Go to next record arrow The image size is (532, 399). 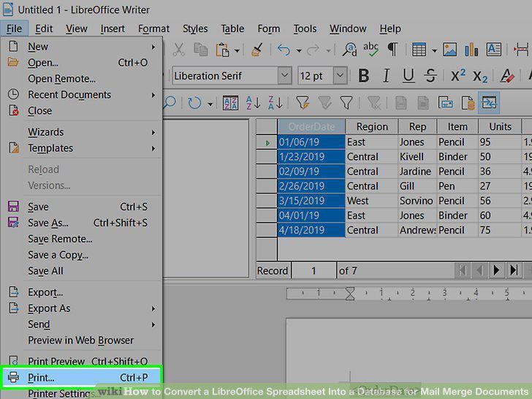[496, 270]
